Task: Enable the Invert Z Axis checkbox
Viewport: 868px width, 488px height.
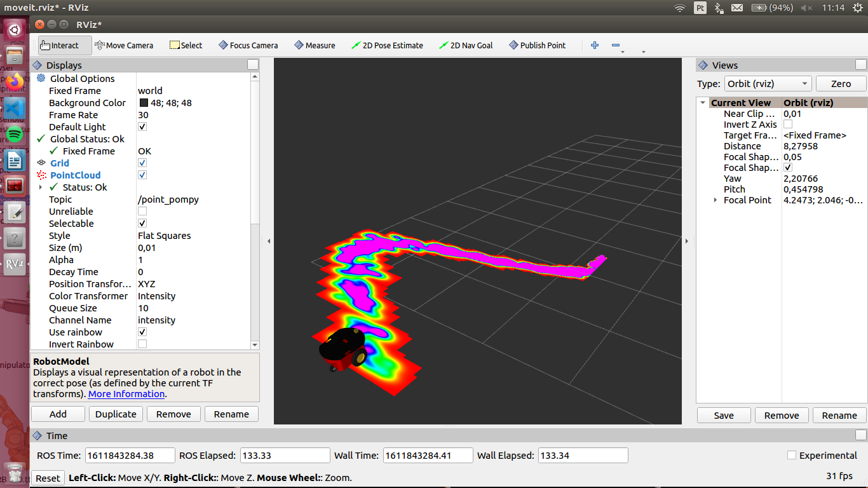Action: point(788,125)
